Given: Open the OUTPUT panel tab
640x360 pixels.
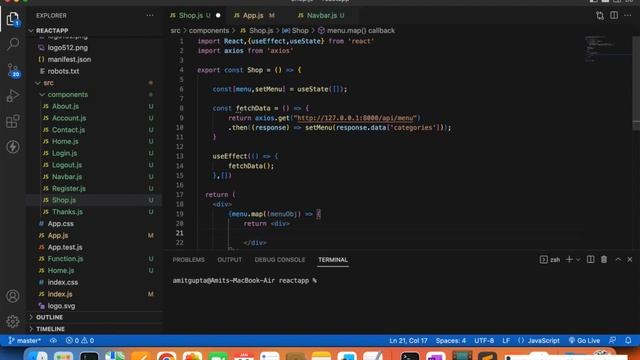Looking at the screenshot, I should (229, 260).
